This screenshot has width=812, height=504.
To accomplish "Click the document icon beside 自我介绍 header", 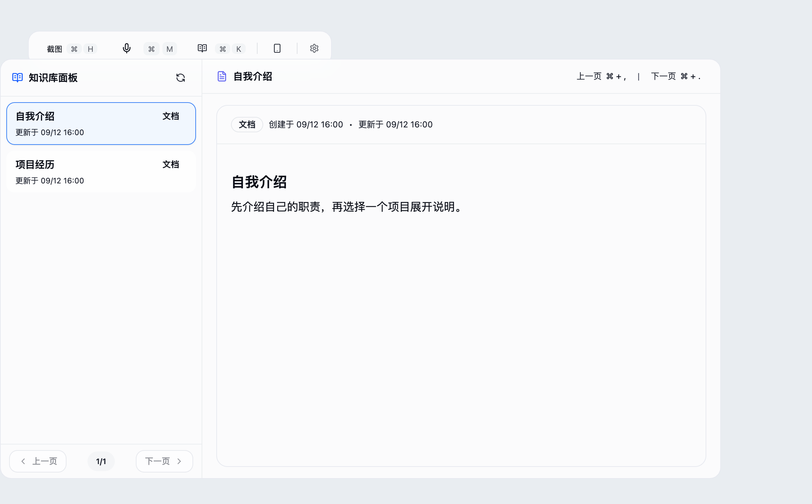I will (222, 76).
